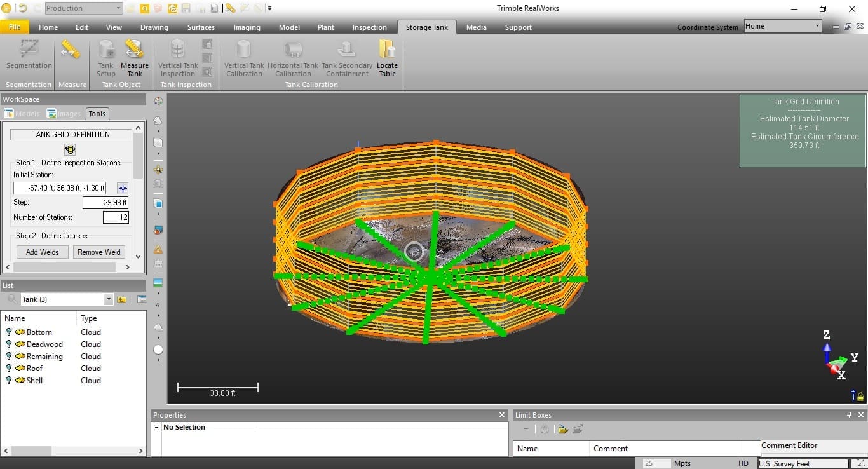Click the Add Welds button
Viewport: 868px width, 469px height.
click(43, 252)
